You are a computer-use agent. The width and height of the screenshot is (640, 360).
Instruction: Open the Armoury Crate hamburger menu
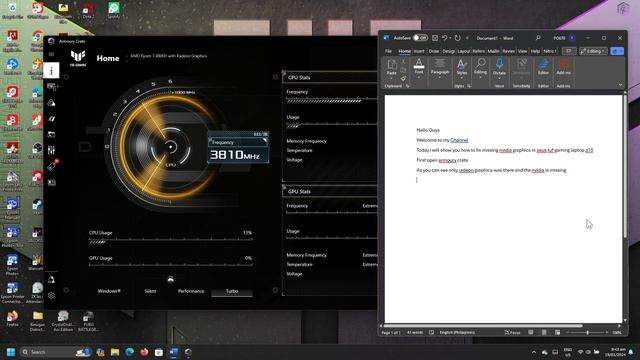(x=51, y=54)
